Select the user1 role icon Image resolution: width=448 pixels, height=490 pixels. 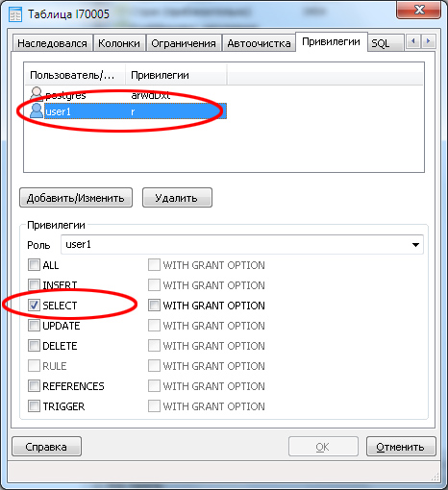click(37, 110)
